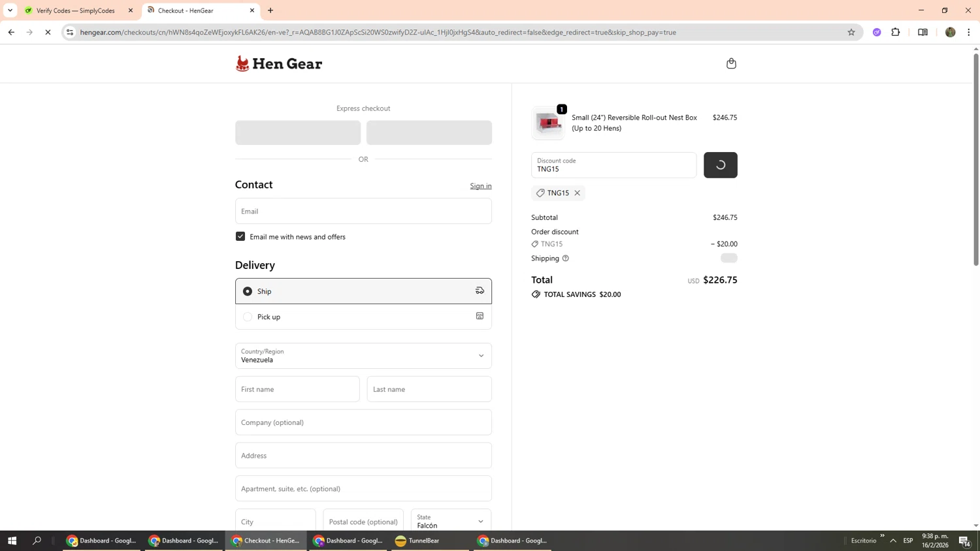Click the browser address bar URL
The width and height of the screenshot is (980, 551).
coord(378,32)
